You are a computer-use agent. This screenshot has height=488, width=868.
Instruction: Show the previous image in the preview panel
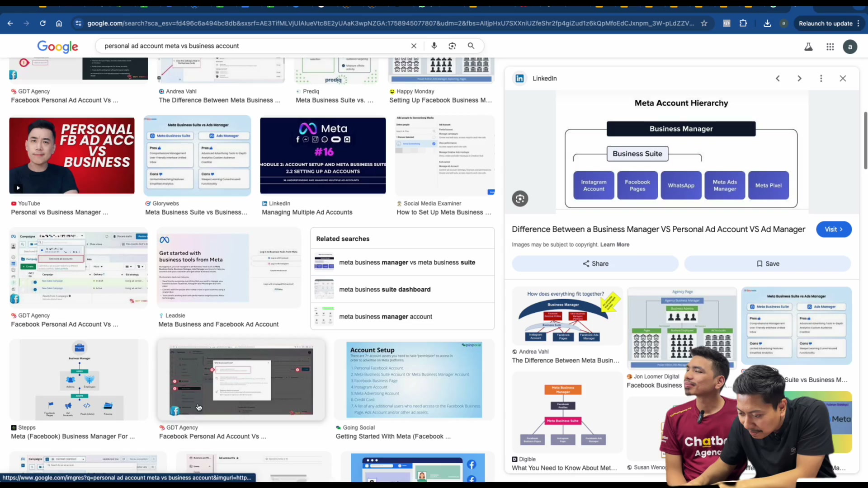click(778, 78)
